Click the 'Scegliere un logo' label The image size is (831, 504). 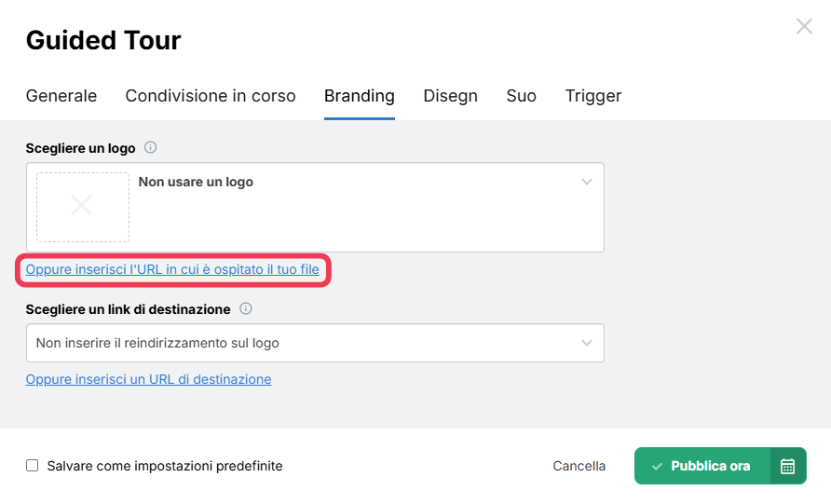[x=80, y=148]
